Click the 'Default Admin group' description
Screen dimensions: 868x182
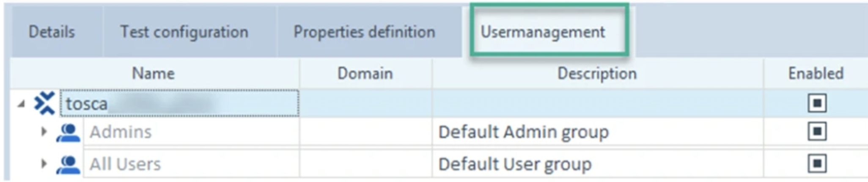click(524, 132)
